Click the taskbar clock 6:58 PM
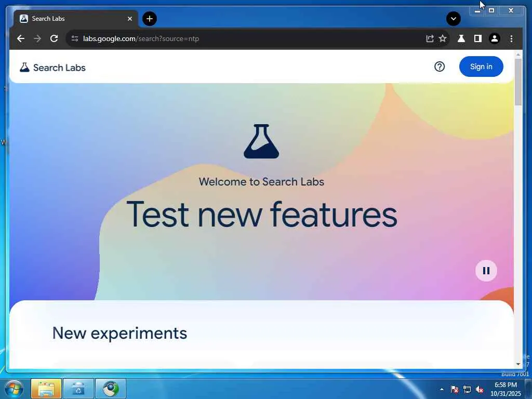The image size is (532, 399). click(506, 385)
